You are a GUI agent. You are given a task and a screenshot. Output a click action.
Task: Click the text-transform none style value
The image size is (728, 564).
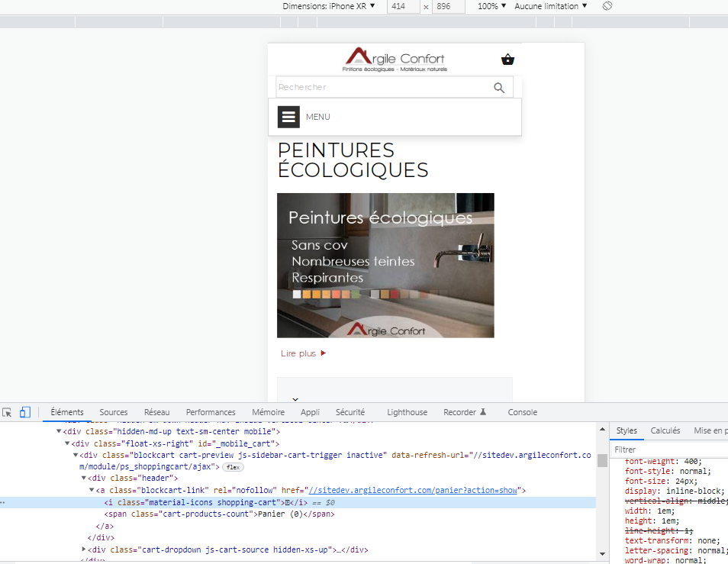(707, 540)
